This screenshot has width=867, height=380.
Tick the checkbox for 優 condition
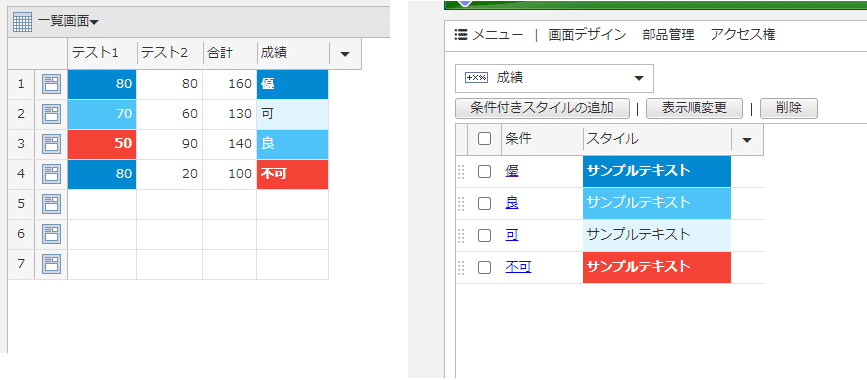484,172
